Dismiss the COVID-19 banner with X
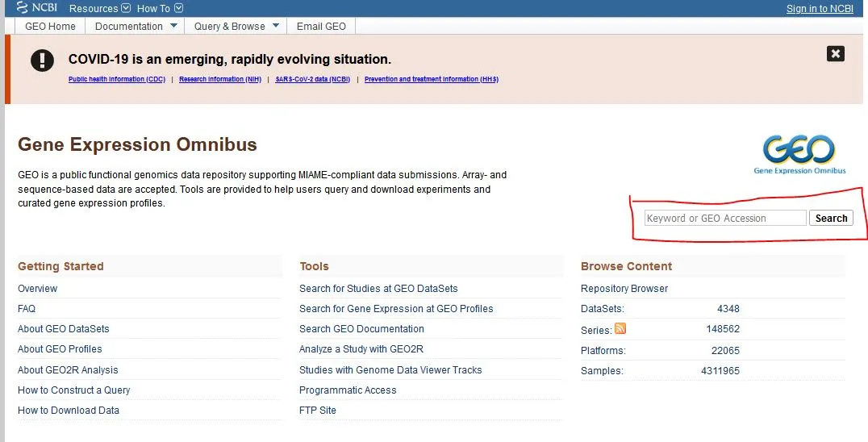The height and width of the screenshot is (442, 868). pyautogui.click(x=836, y=53)
